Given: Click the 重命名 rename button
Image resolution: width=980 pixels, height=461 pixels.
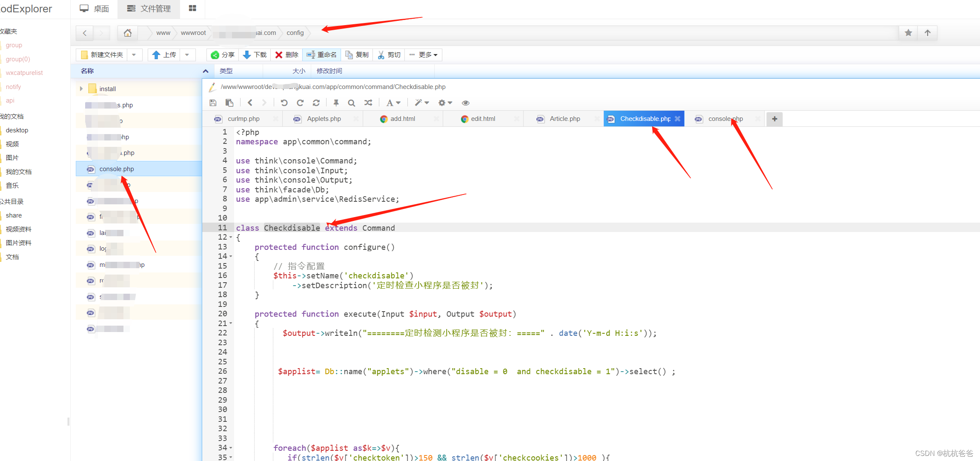Looking at the screenshot, I should click(x=321, y=54).
